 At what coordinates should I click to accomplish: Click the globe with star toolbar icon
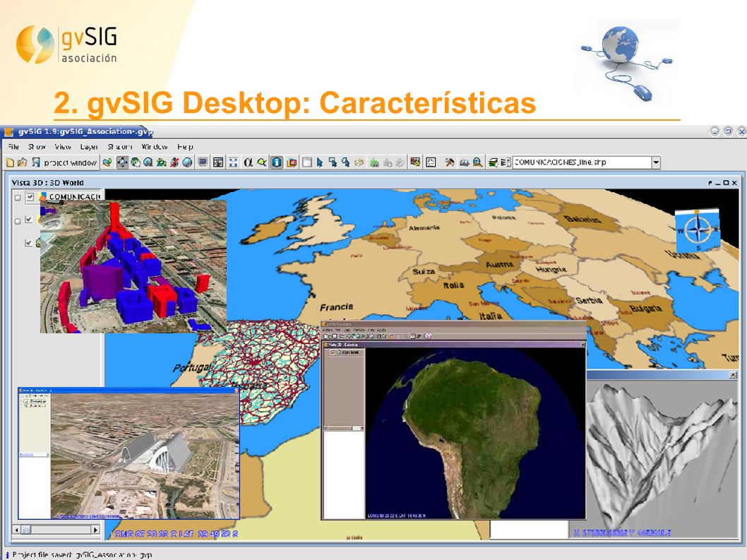coord(107,162)
